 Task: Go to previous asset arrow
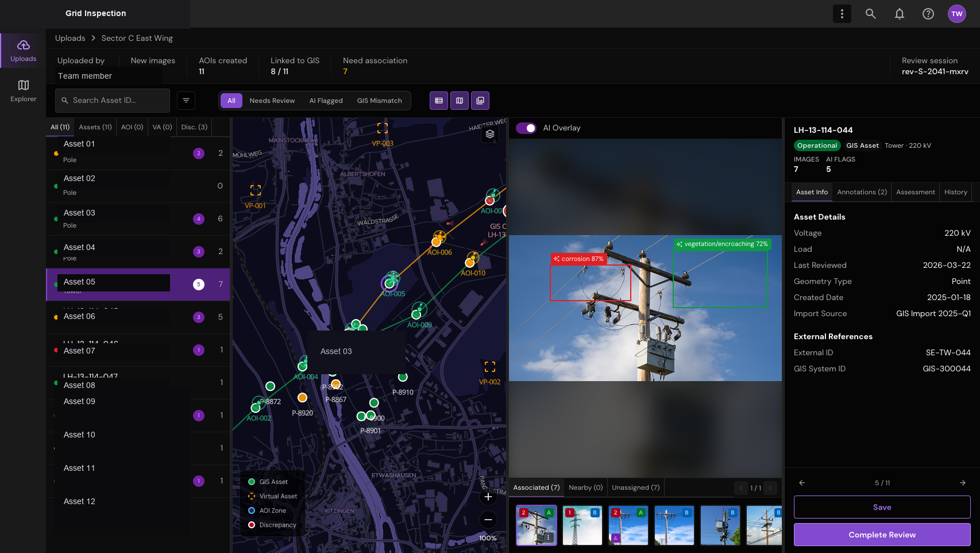pyautogui.click(x=802, y=483)
